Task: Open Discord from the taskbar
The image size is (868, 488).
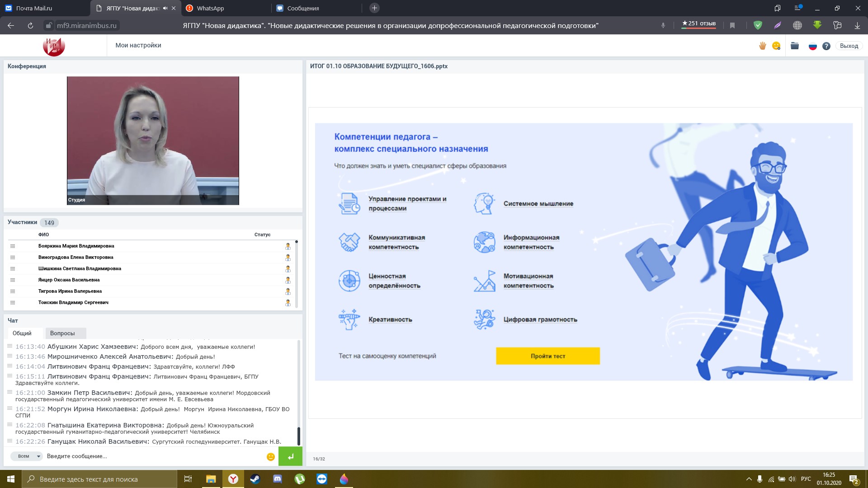Action: [278, 479]
